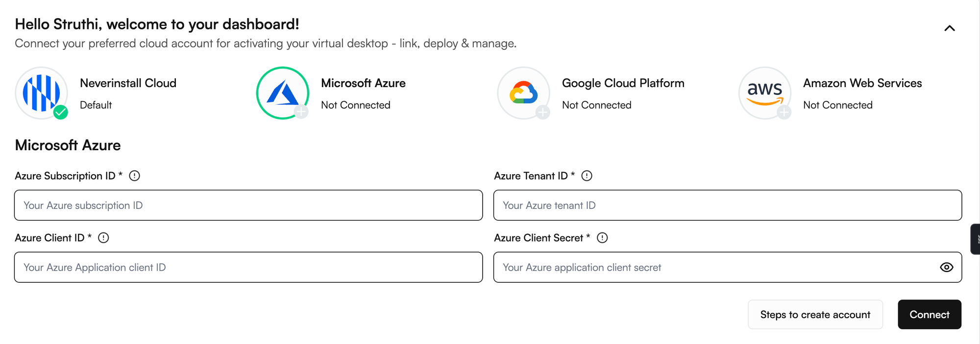This screenshot has width=980, height=344.
Task: Select the Amazon Web Services logo
Action: pos(764,92)
